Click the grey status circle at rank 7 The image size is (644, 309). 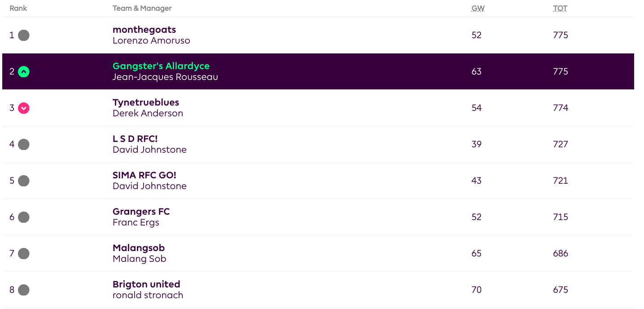click(24, 253)
